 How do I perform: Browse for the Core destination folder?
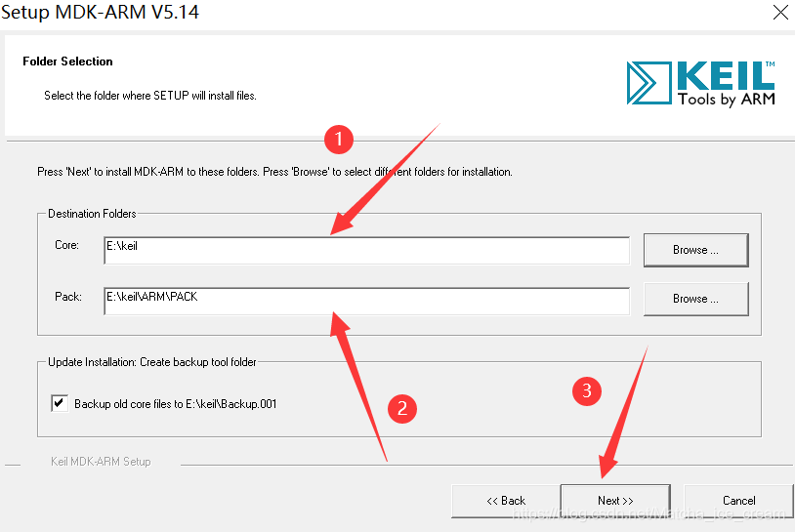(x=695, y=250)
